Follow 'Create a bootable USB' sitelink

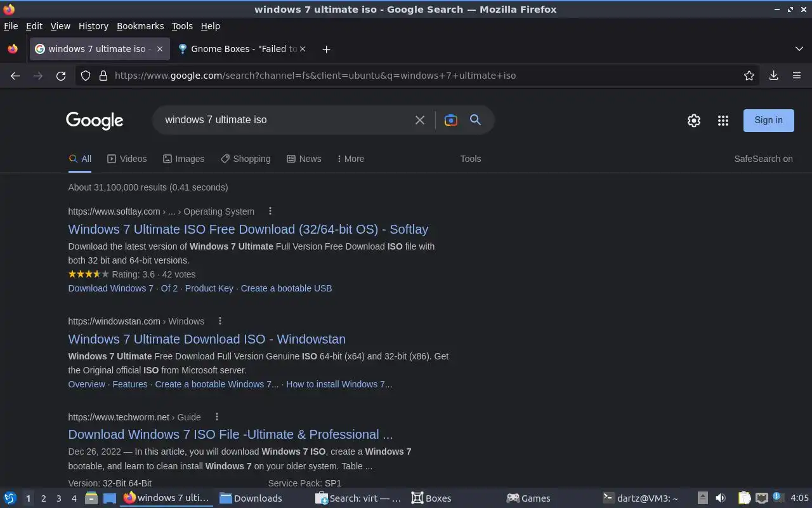[286, 288]
